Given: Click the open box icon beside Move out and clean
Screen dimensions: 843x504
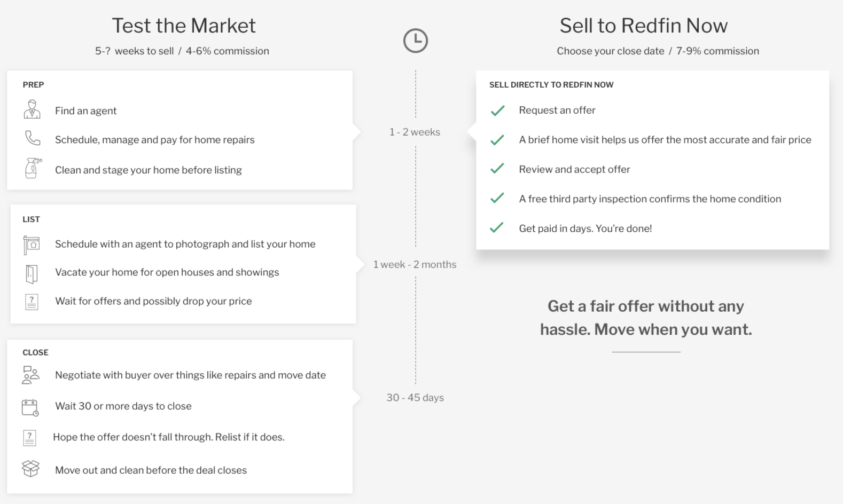Looking at the screenshot, I should click(30, 468).
